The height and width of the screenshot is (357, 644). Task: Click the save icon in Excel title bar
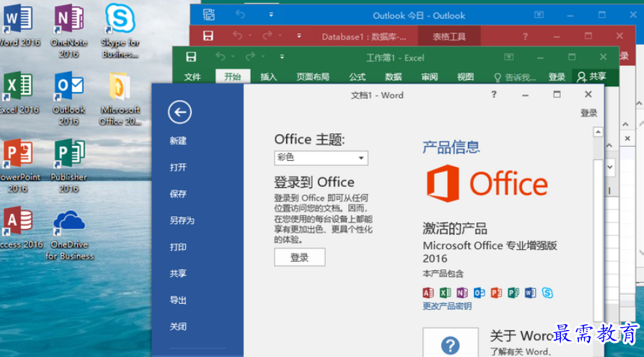(191, 57)
